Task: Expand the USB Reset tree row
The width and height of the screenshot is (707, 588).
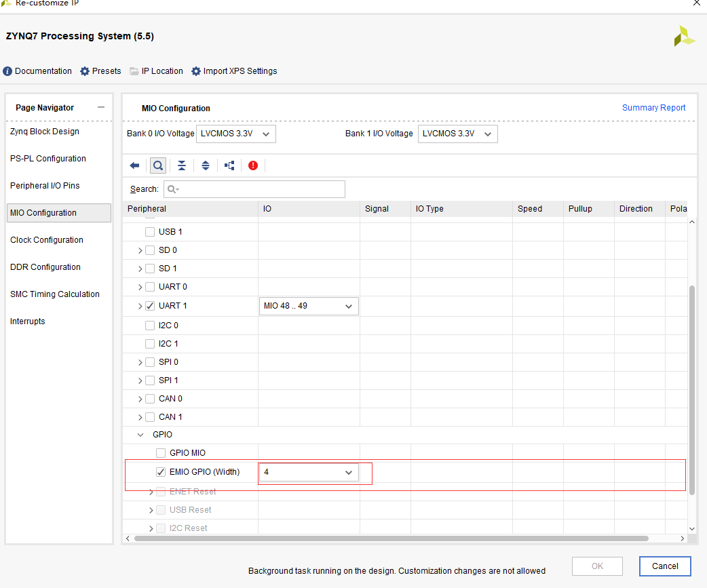Action: [151, 511]
